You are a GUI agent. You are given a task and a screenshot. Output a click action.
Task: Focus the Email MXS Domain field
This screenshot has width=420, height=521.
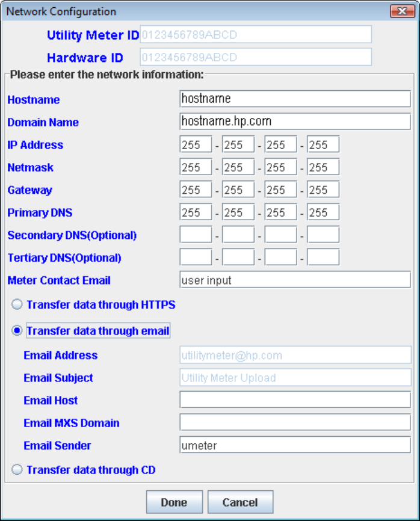(295, 422)
